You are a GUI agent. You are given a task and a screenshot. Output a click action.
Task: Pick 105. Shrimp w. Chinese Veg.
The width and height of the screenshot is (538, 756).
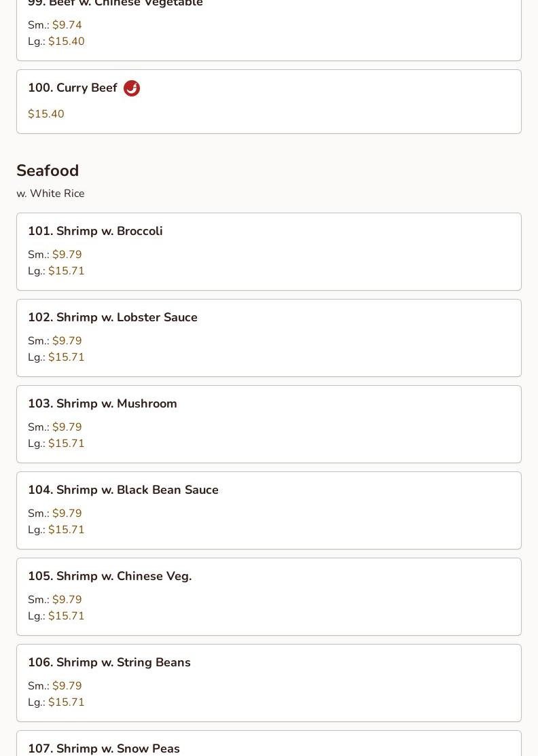point(269,597)
